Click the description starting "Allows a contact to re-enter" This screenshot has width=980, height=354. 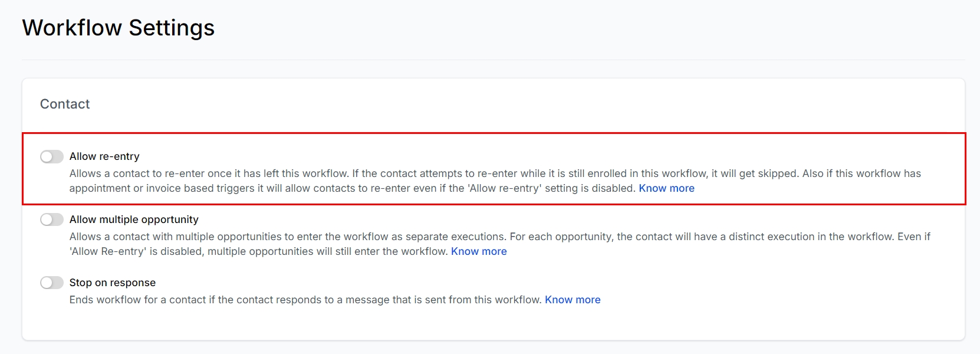(354, 173)
